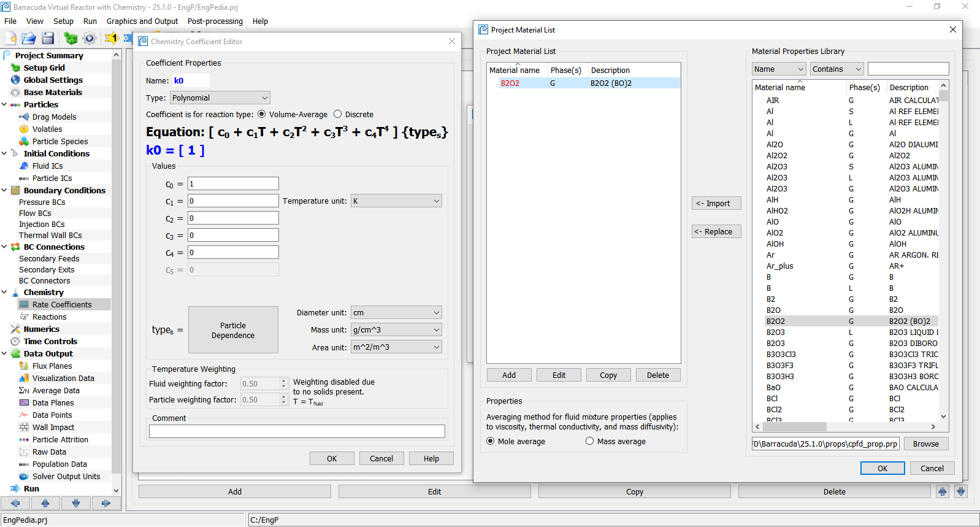Click the Save floppy disk icon
The height and width of the screenshot is (527, 980).
tap(48, 38)
